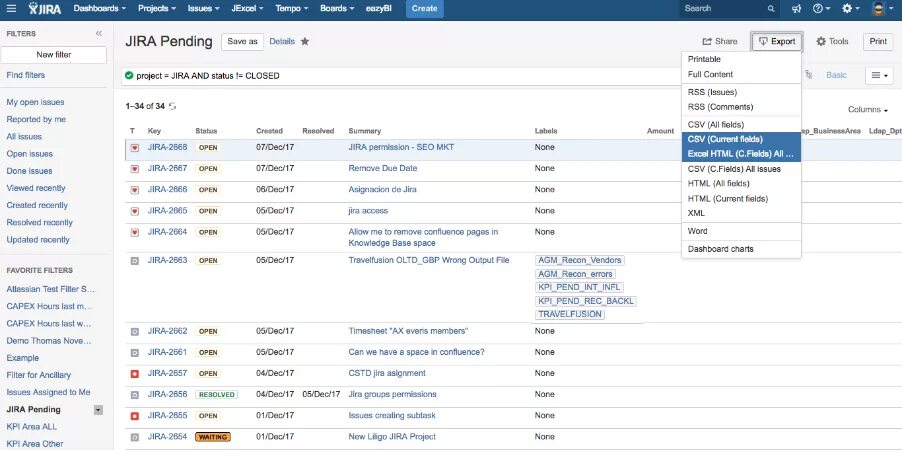Click issue type icon for JIRA-2667
902x450 pixels.
[x=135, y=169]
